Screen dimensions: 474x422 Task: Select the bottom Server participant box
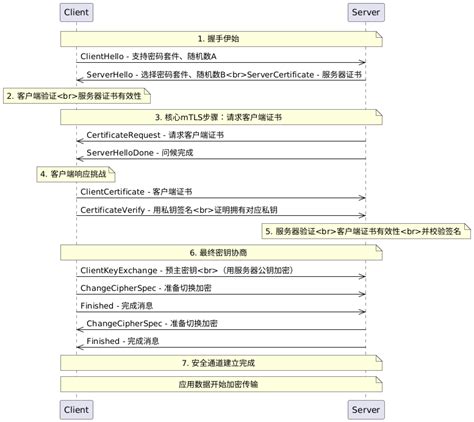[x=366, y=410]
